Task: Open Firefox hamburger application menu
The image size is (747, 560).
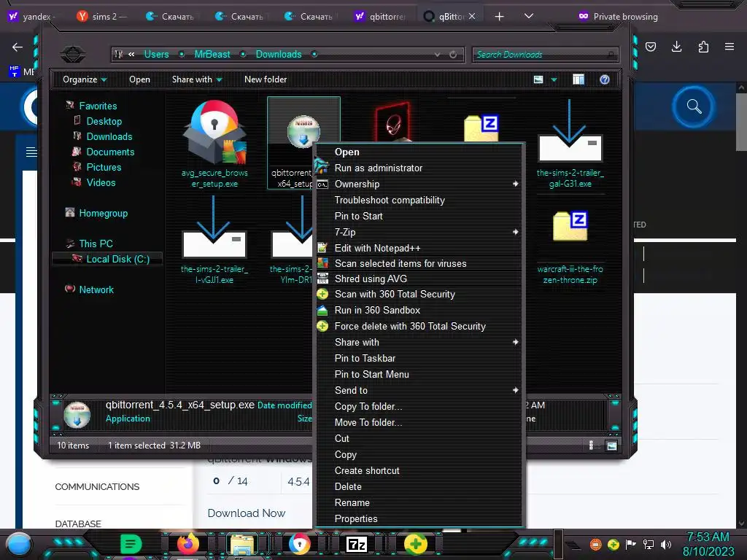Action: 729,47
